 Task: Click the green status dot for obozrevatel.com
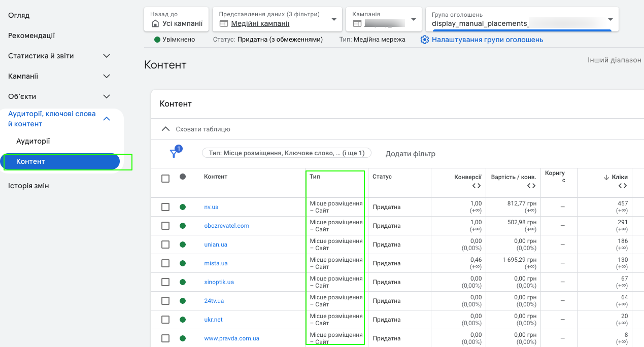tap(183, 226)
